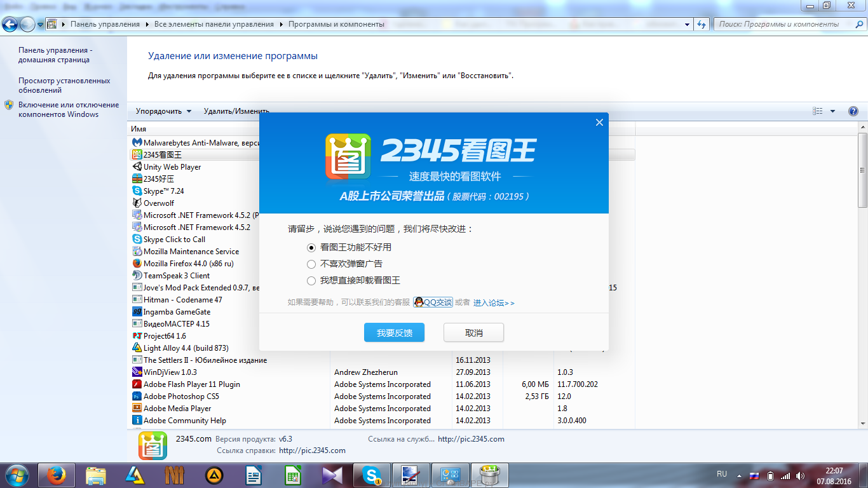Click Unity Web Player row icon
Screen dimensions: 868x488
(x=137, y=167)
